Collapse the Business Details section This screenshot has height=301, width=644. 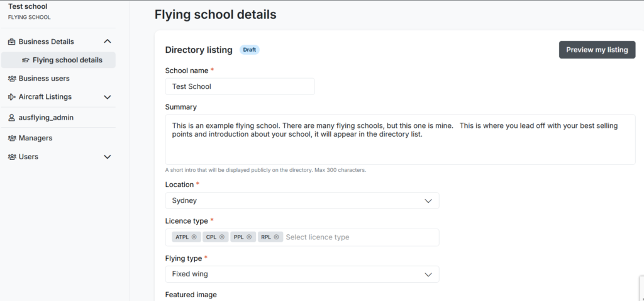[x=107, y=42]
